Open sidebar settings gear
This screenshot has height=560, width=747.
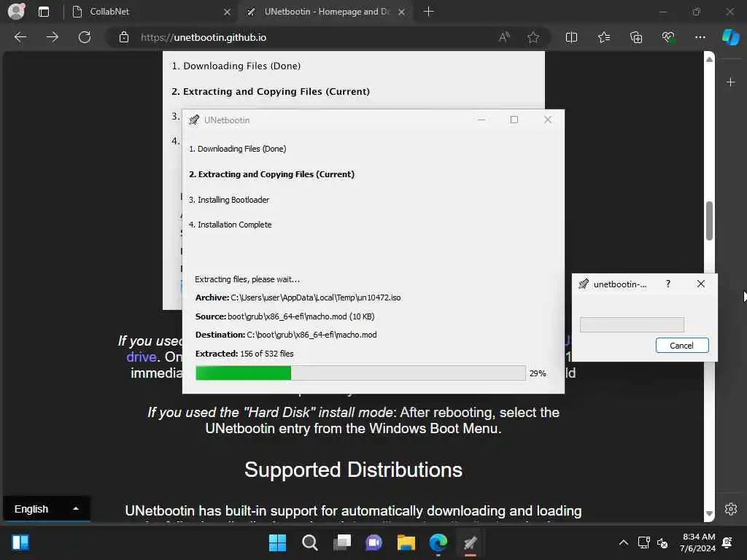coord(730,509)
